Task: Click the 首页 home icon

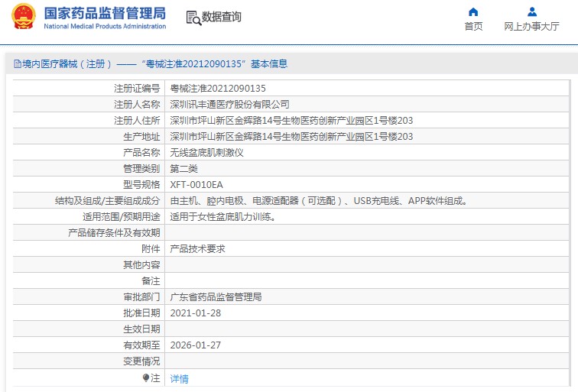Action: pyautogui.click(x=473, y=12)
